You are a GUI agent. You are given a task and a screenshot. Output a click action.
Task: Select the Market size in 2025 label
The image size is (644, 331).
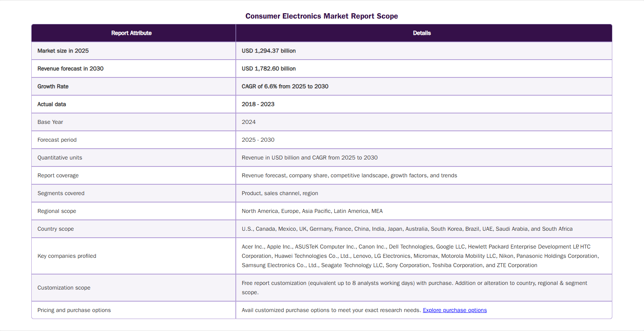click(x=63, y=51)
